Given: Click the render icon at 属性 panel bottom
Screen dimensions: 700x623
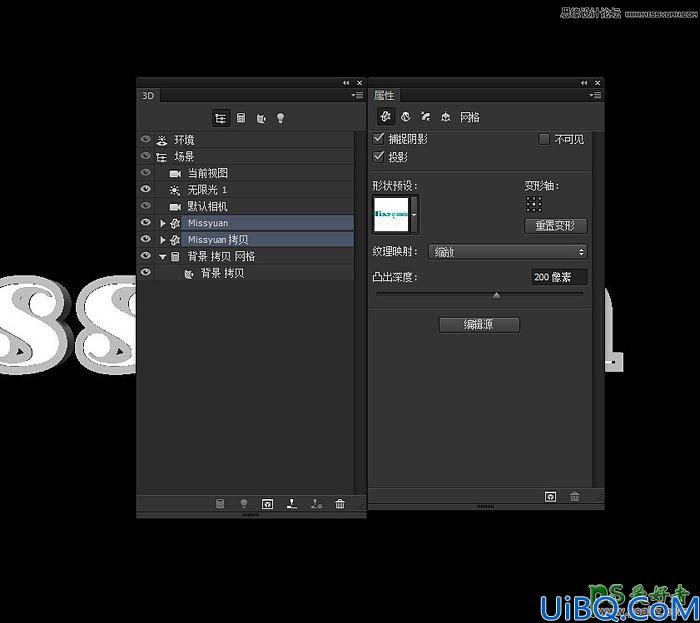Looking at the screenshot, I should 550,496.
